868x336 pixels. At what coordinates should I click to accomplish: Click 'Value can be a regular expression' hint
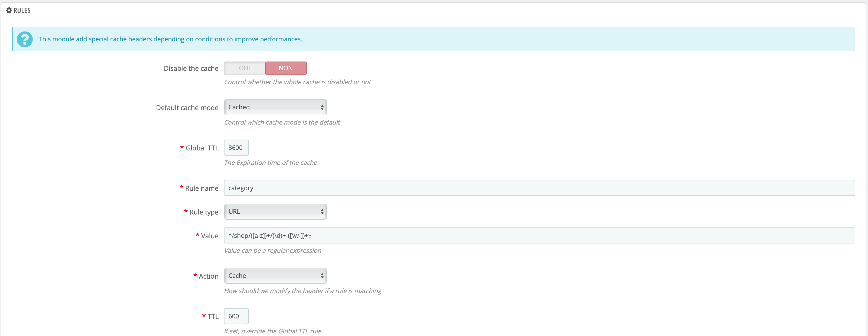click(x=273, y=250)
